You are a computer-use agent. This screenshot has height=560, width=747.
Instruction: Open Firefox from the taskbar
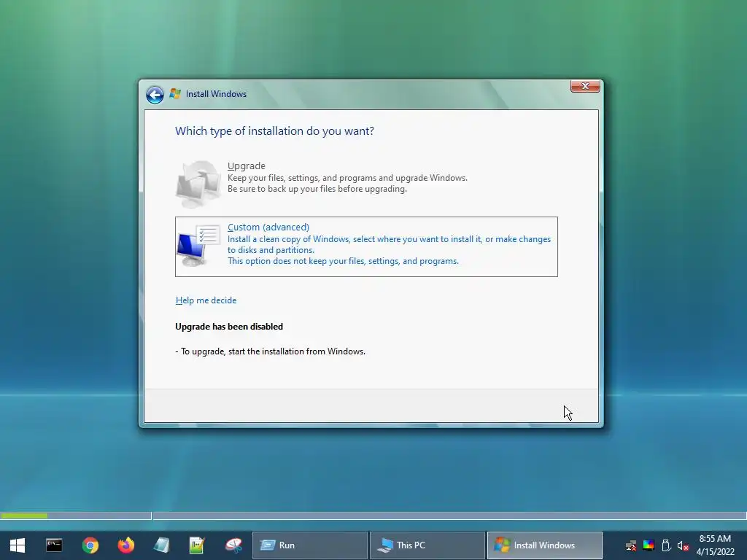(125, 545)
